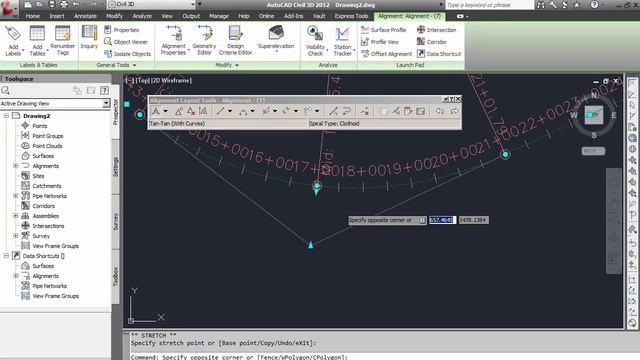The width and height of the screenshot is (640, 360).
Task: Open the Object Viewer
Action: coord(126,42)
